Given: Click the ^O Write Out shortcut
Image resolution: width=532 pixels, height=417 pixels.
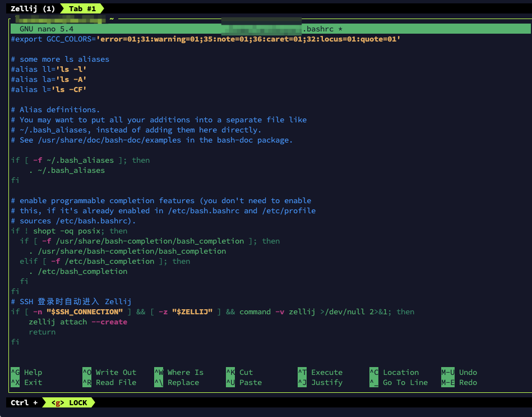Looking at the screenshot, I should point(109,372).
